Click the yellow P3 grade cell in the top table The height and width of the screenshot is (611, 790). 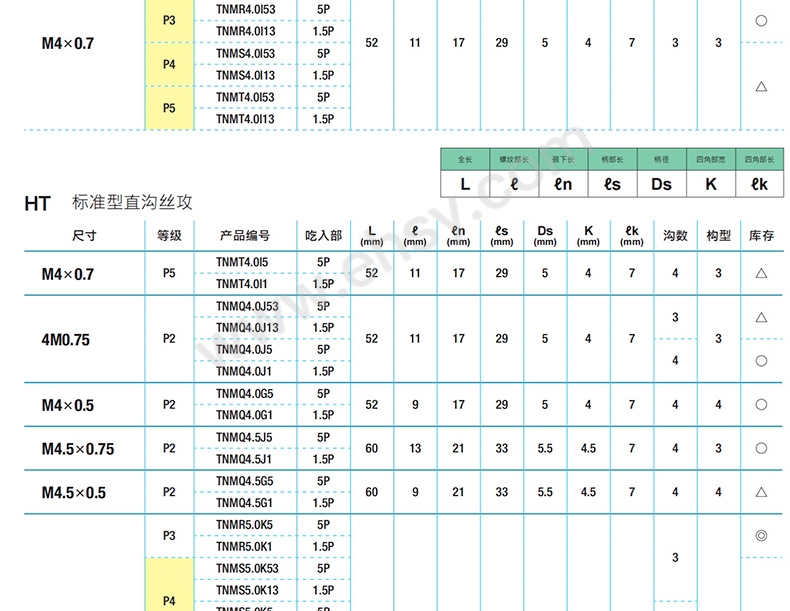point(169,21)
